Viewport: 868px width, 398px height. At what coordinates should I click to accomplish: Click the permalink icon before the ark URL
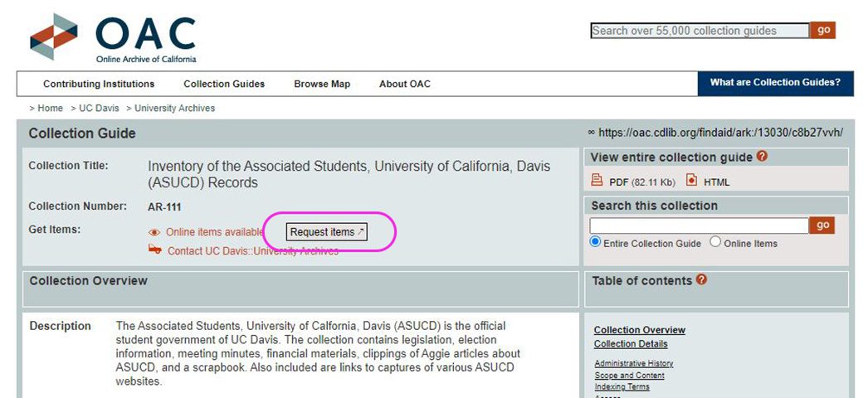pos(591,133)
